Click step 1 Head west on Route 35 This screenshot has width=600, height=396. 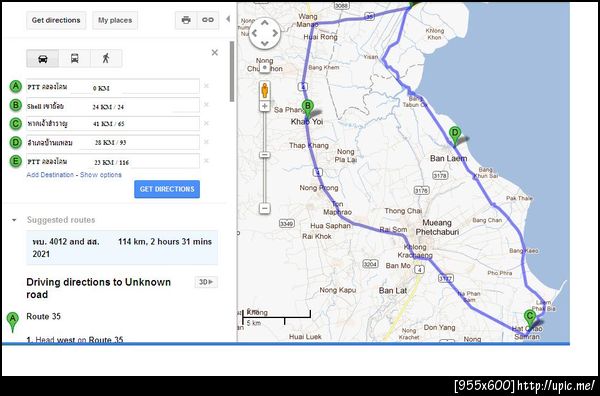click(x=75, y=340)
